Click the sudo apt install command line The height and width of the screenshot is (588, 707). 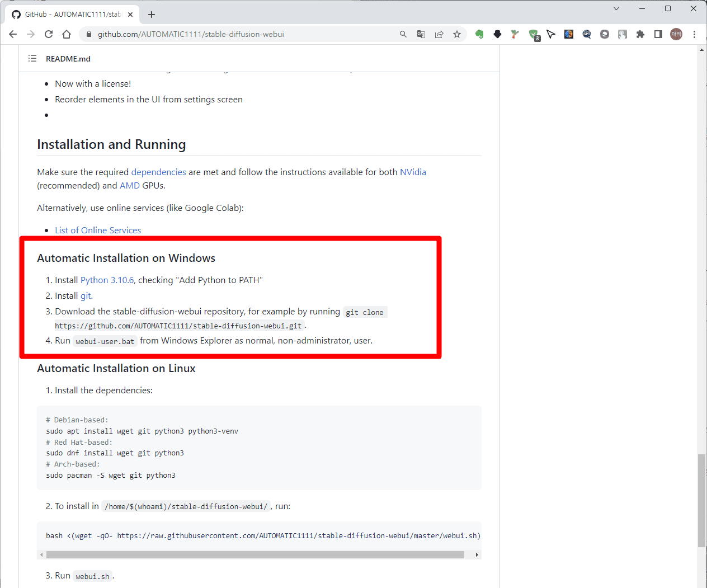click(142, 431)
